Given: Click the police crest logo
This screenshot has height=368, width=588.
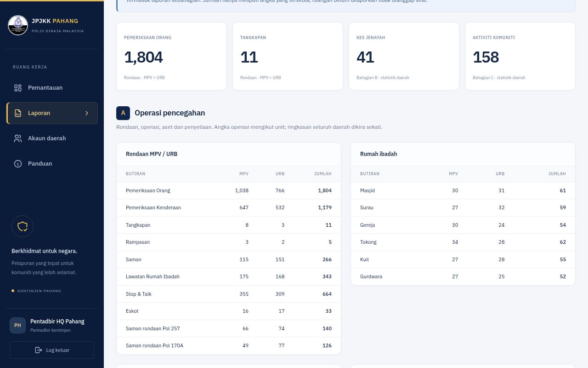Looking at the screenshot, I should click(x=18, y=25).
